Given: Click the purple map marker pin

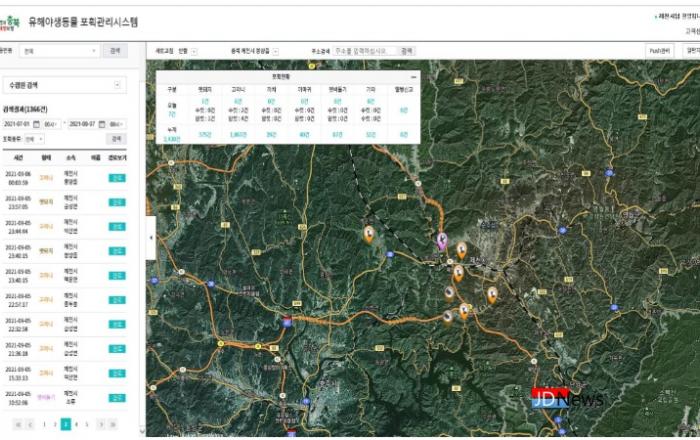Looking at the screenshot, I should tap(442, 240).
